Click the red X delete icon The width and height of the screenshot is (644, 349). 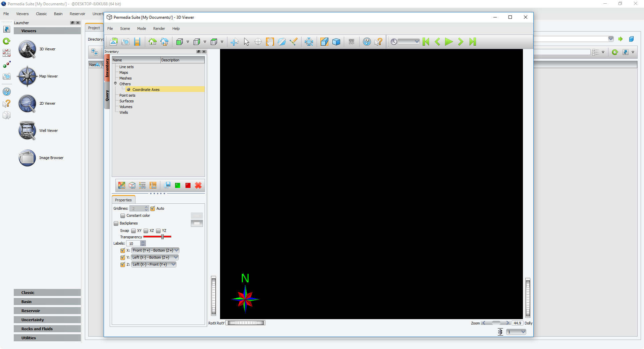tap(198, 186)
